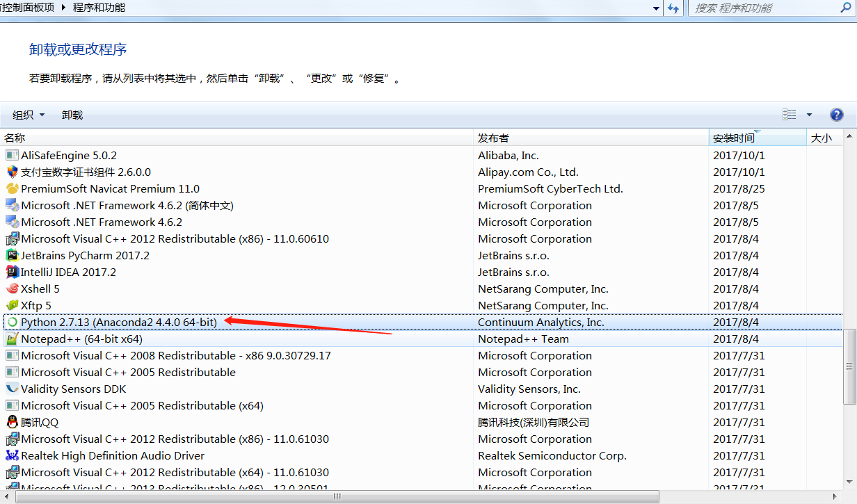
Task: Click the JetBrains s.r.o. publisher in the PyCharm row
Action: pos(513,256)
